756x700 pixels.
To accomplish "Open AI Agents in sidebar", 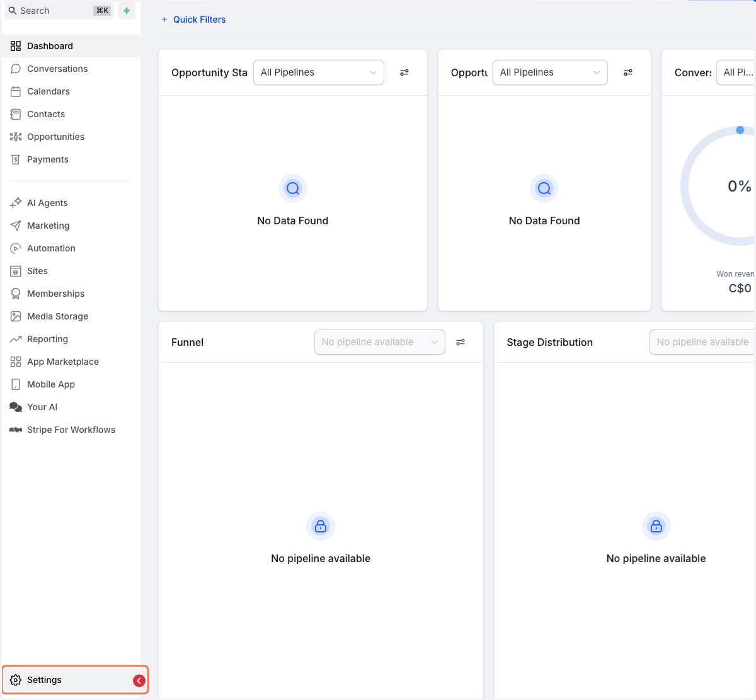I will point(71,203).
